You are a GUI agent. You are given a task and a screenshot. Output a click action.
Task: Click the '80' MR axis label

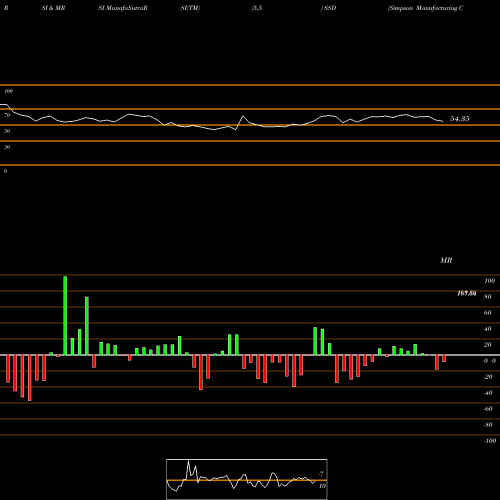coord(488,297)
